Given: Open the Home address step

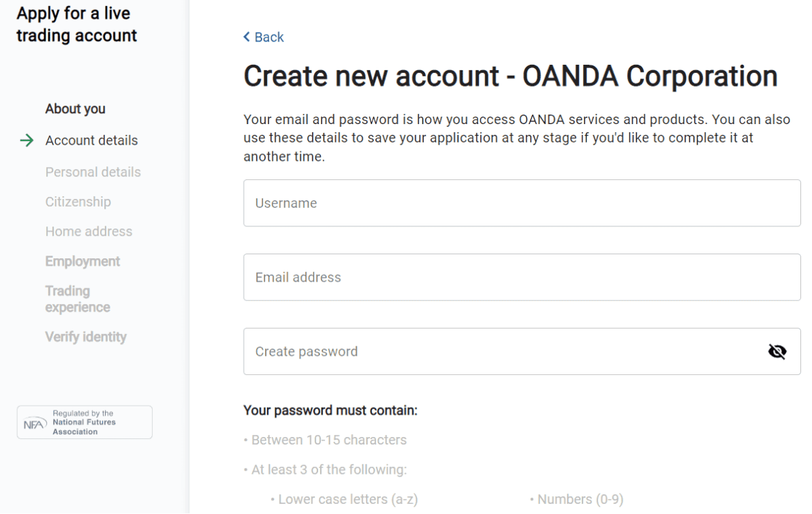Looking at the screenshot, I should (89, 231).
